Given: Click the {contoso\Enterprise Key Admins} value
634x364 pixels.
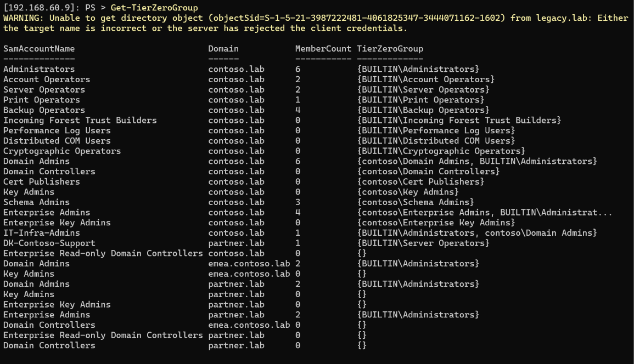Looking at the screenshot, I should pos(436,223).
